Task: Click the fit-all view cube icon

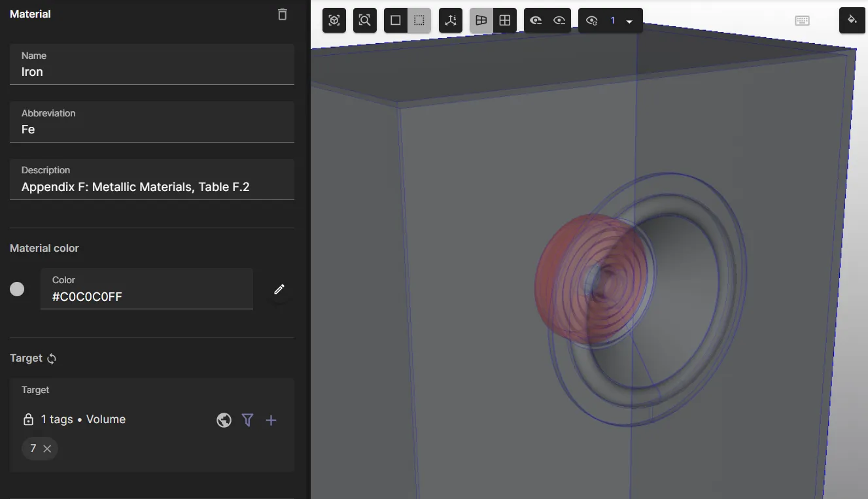Action: [334, 20]
